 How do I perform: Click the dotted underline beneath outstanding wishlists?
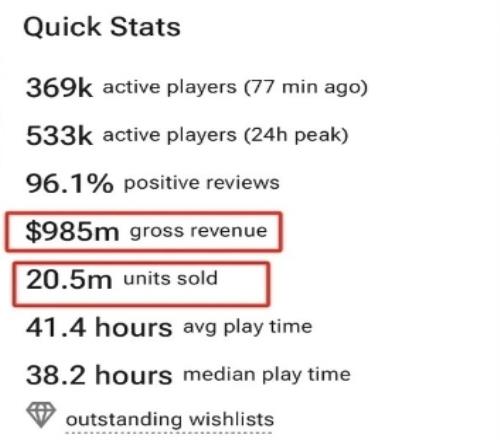click(x=169, y=432)
